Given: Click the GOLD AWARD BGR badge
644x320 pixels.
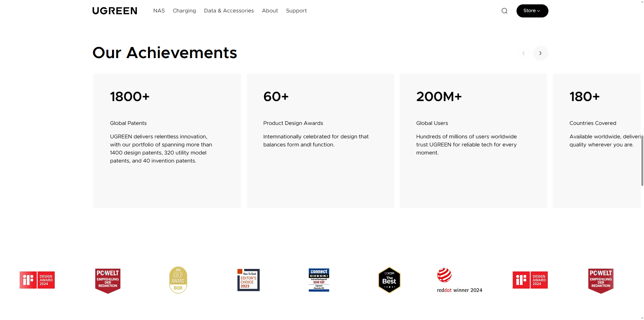Looking at the screenshot, I should pos(178,280).
